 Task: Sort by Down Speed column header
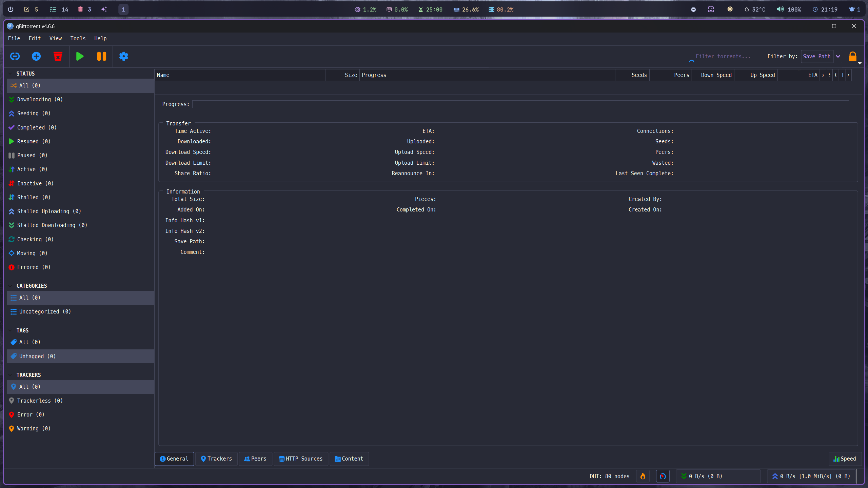713,75
